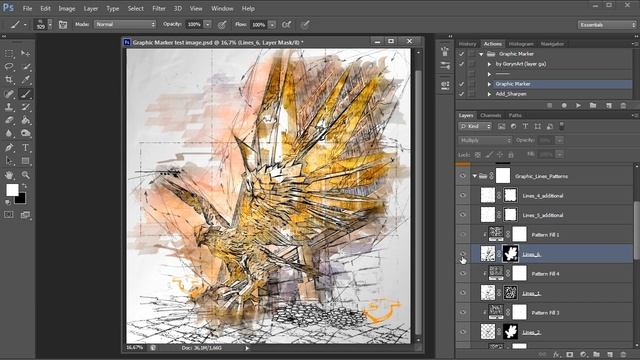Select the Brush tool in the toolbox

click(25, 94)
